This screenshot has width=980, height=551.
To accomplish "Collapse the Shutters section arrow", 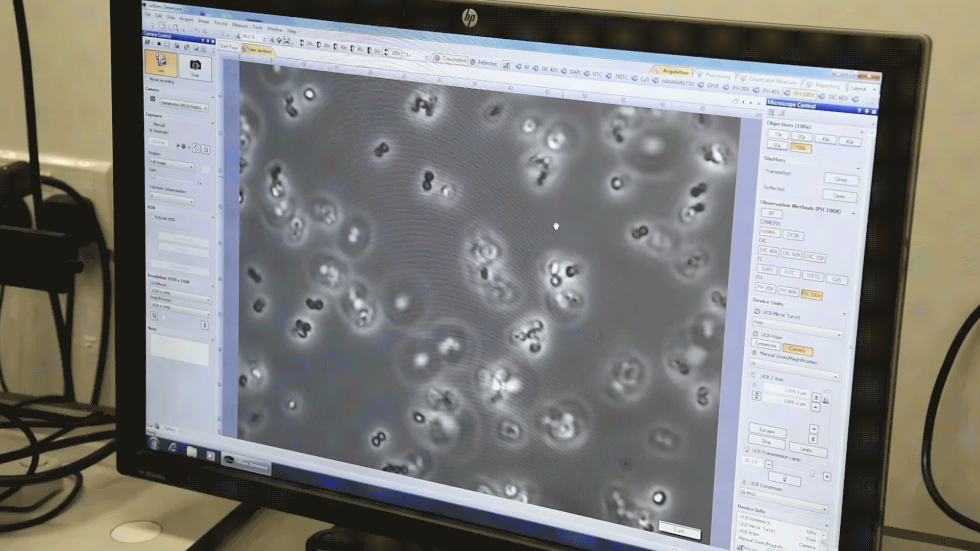I will pyautogui.click(x=857, y=168).
